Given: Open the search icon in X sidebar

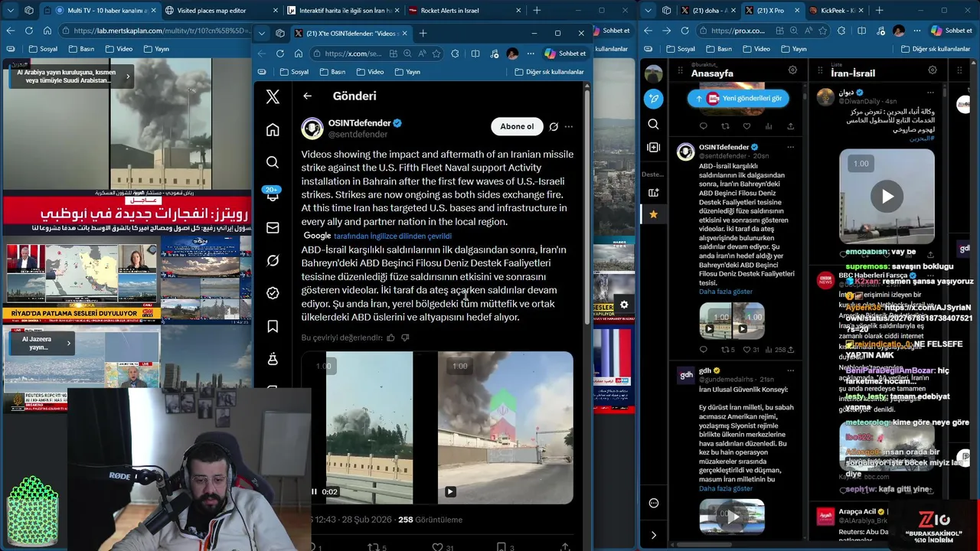Looking at the screenshot, I should pos(273,162).
